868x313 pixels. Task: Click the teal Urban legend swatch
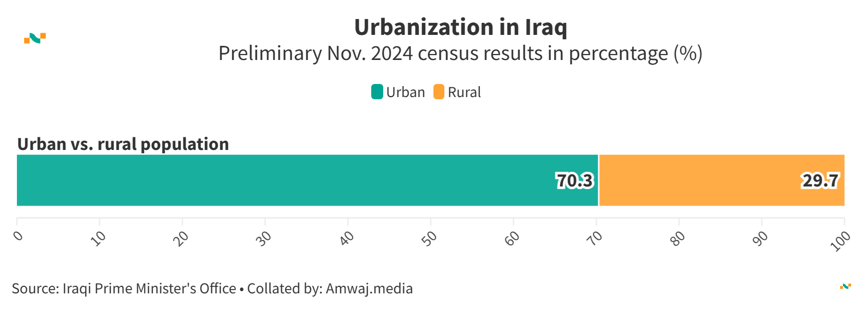377,92
